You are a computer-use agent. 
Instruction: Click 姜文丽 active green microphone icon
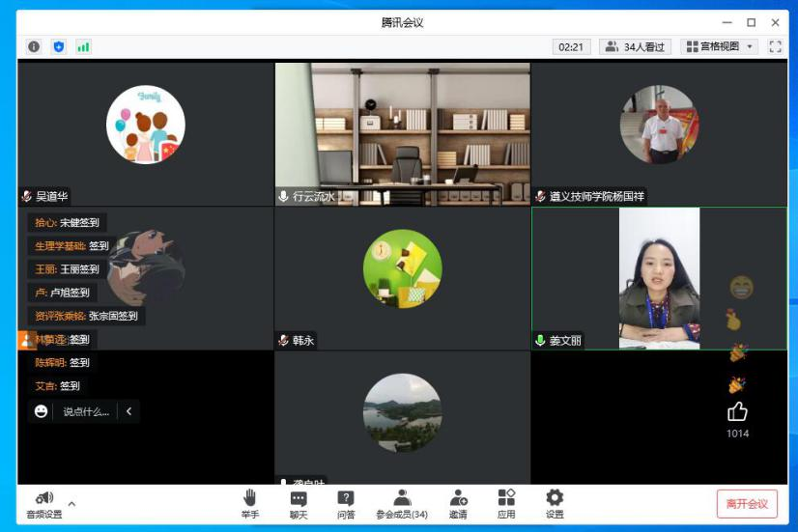tap(540, 340)
